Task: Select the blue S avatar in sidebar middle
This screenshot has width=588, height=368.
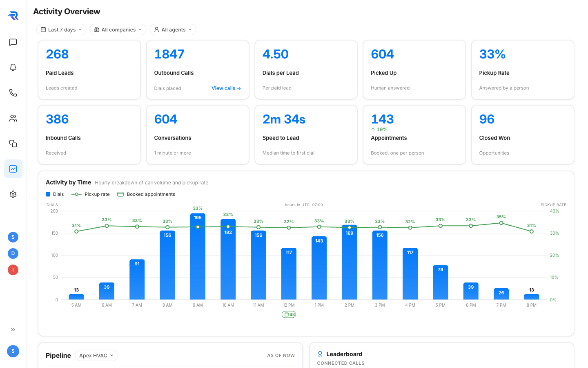Action: pos(13,237)
